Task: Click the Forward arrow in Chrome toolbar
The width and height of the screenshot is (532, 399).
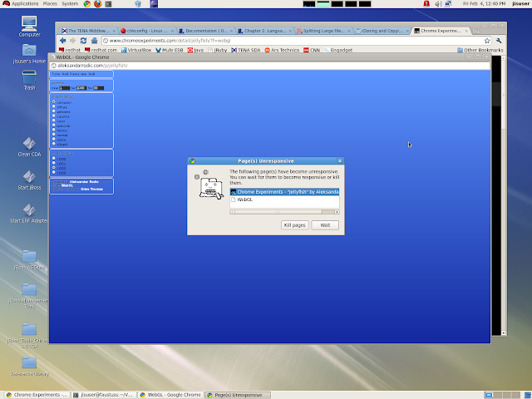Action: point(72,41)
